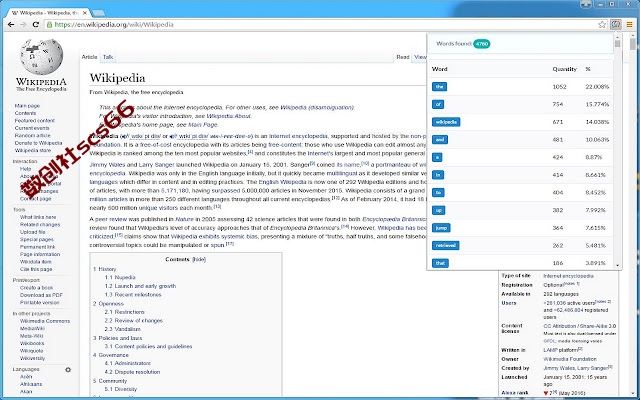Screen dimensions: 640x400
Task: Click the 'retrieved' word tag
Action: 446,245
